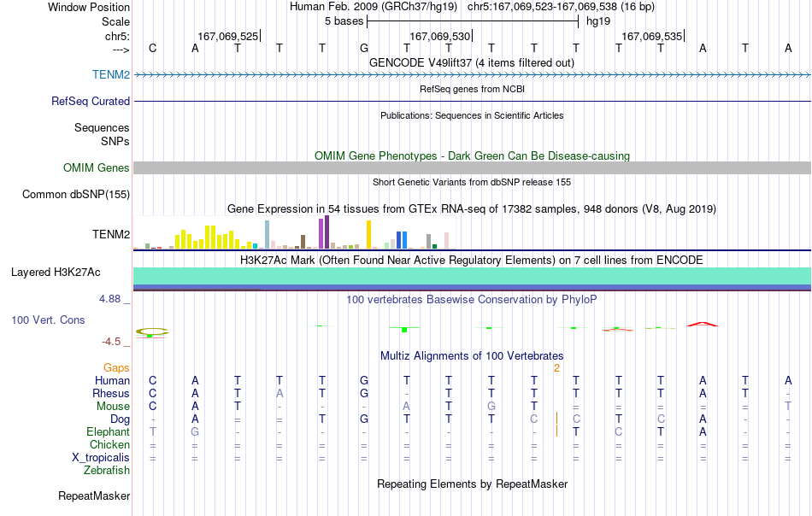This screenshot has height=516, width=812.
Task: Open the Common dbSNP(155) track label
Action: click(75, 194)
